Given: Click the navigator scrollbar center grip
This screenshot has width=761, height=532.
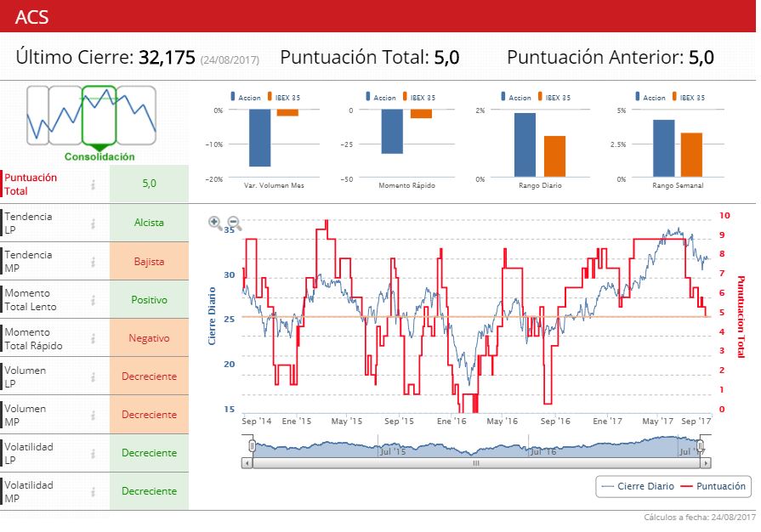Looking at the screenshot, I should 476,463.
